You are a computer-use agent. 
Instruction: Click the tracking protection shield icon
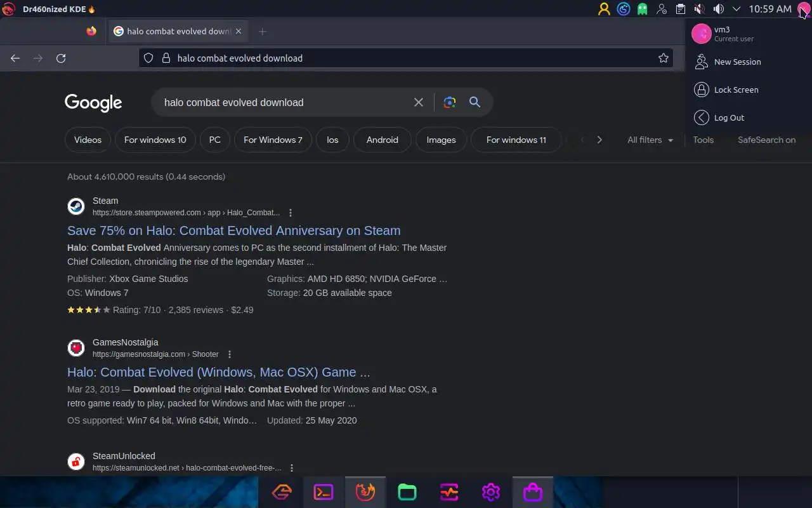tap(148, 58)
